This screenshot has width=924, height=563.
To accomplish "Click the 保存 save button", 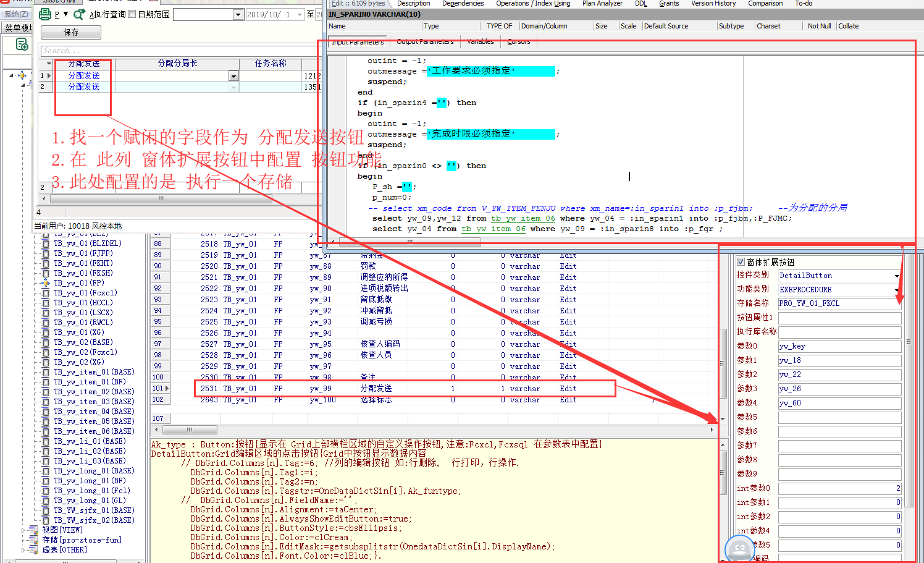I will click(71, 32).
